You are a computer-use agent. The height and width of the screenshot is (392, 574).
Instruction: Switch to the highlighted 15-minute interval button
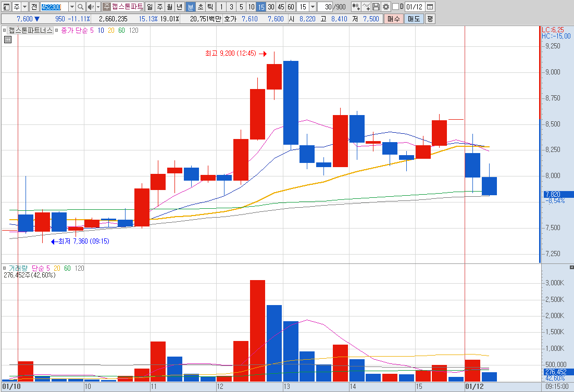point(260,7)
